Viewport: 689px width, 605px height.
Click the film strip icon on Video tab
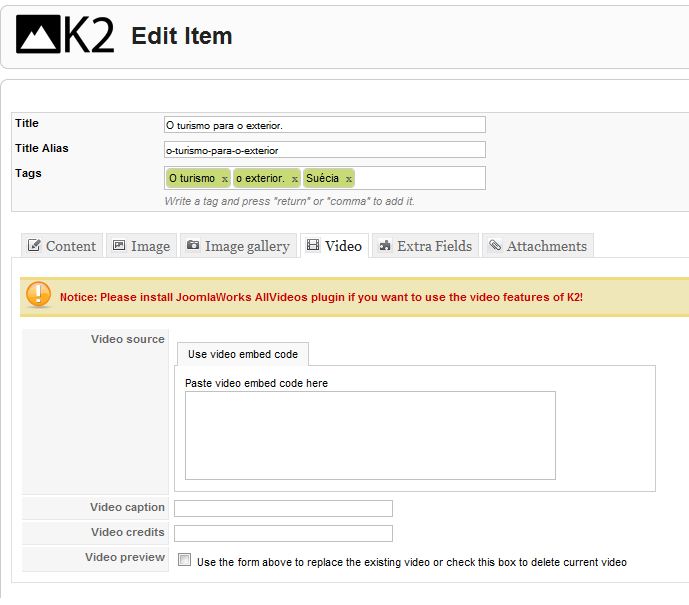[x=313, y=245]
